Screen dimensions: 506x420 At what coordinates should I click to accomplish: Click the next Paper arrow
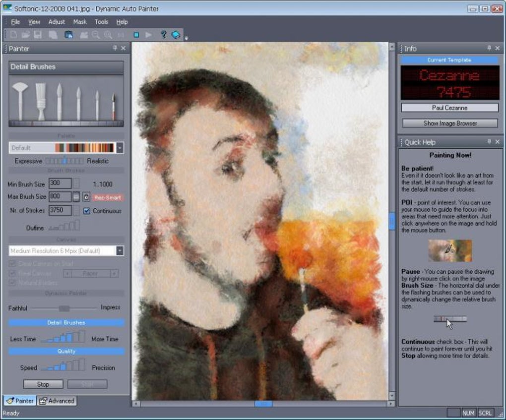(x=114, y=274)
